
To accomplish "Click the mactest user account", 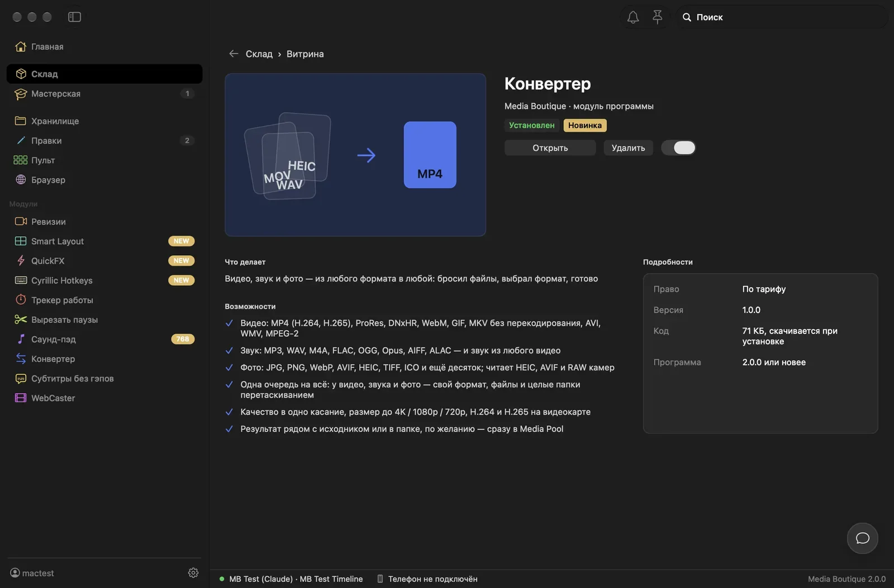I will click(32, 573).
